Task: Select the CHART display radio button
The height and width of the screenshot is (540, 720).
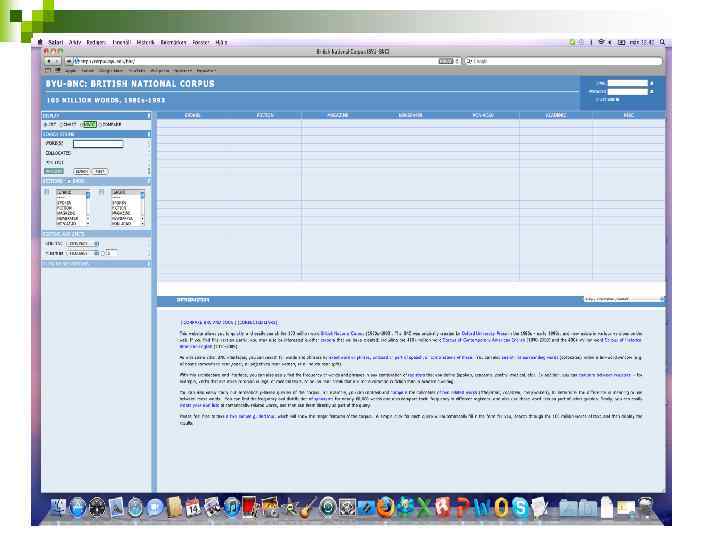Action: point(61,125)
